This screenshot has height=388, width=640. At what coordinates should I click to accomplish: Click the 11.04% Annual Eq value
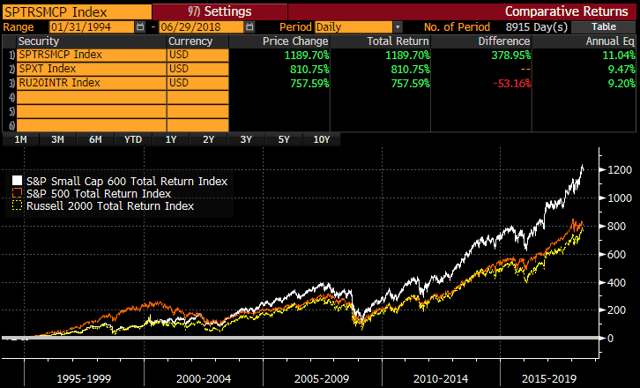click(x=619, y=55)
